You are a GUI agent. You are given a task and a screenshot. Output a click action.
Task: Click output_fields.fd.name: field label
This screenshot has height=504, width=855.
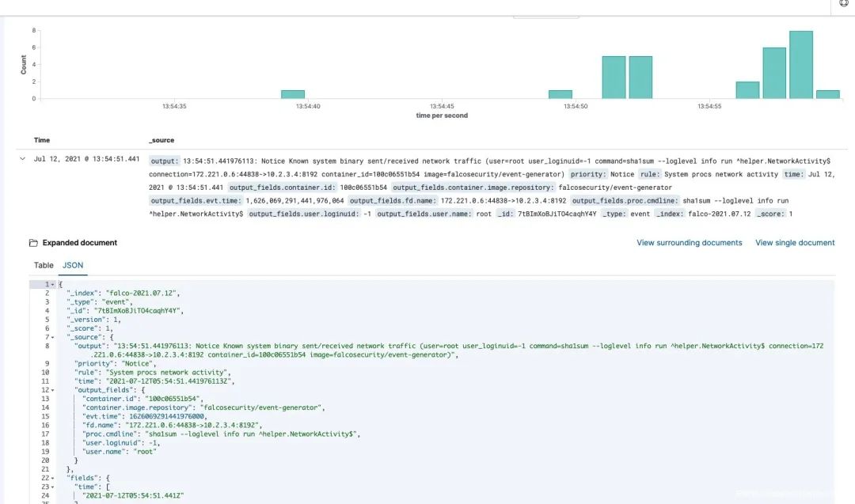point(392,200)
